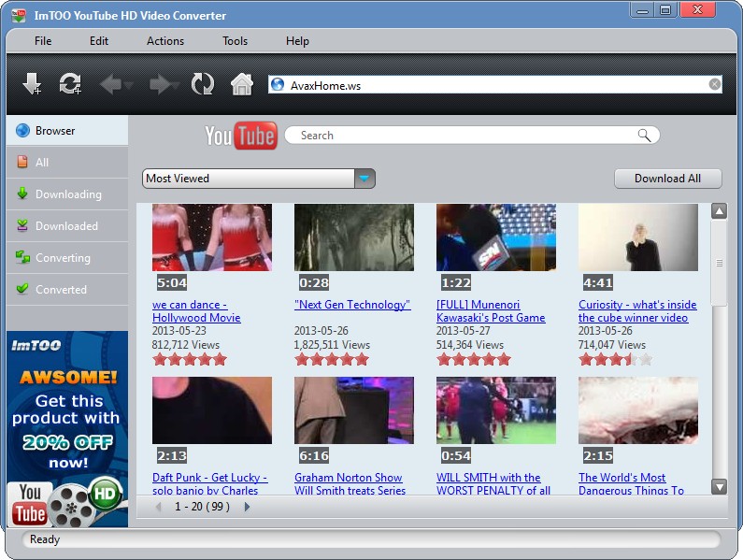Click the scrollbar up arrow

tap(719, 211)
